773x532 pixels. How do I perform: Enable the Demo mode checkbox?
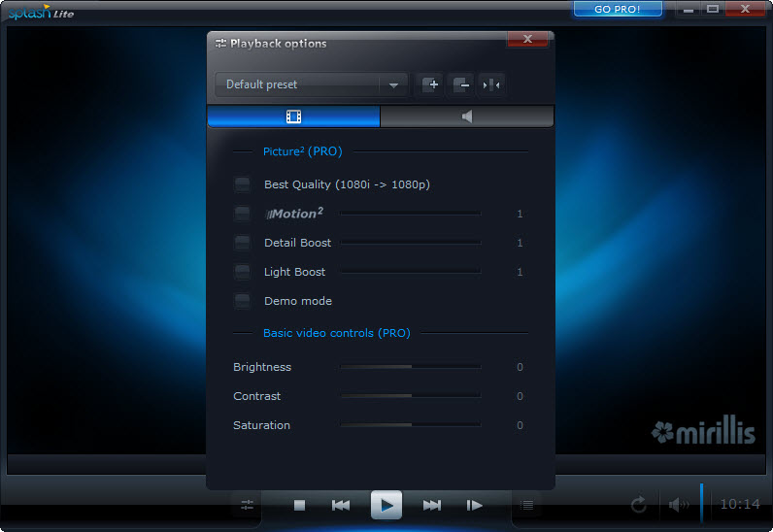point(242,301)
